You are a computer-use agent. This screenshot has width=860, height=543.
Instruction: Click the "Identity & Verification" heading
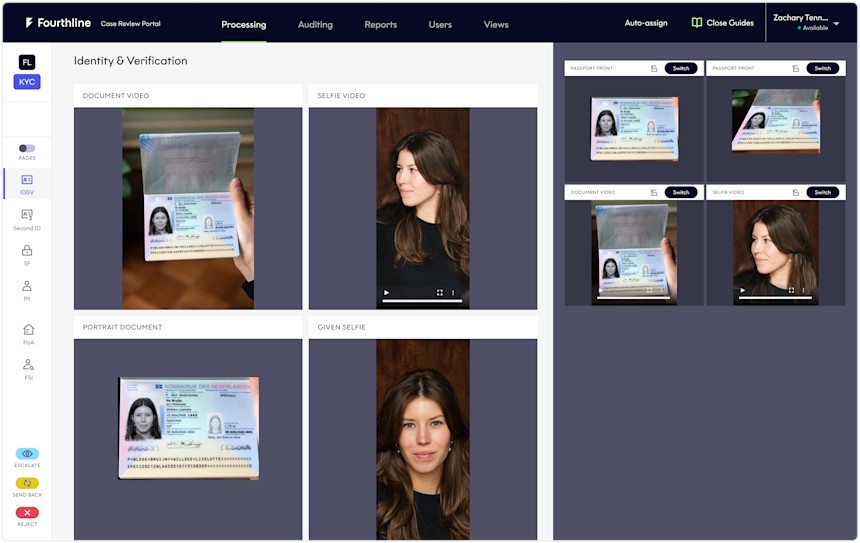point(131,61)
